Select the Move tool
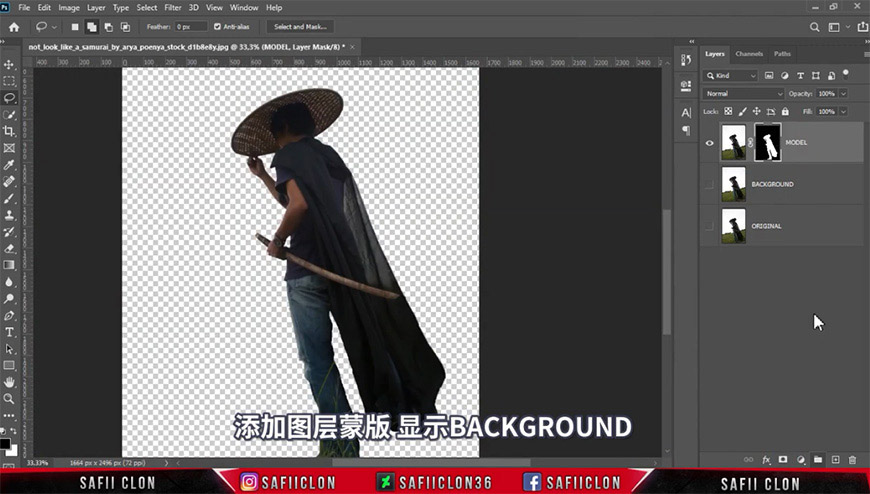This screenshot has width=870, height=494. coord(9,64)
